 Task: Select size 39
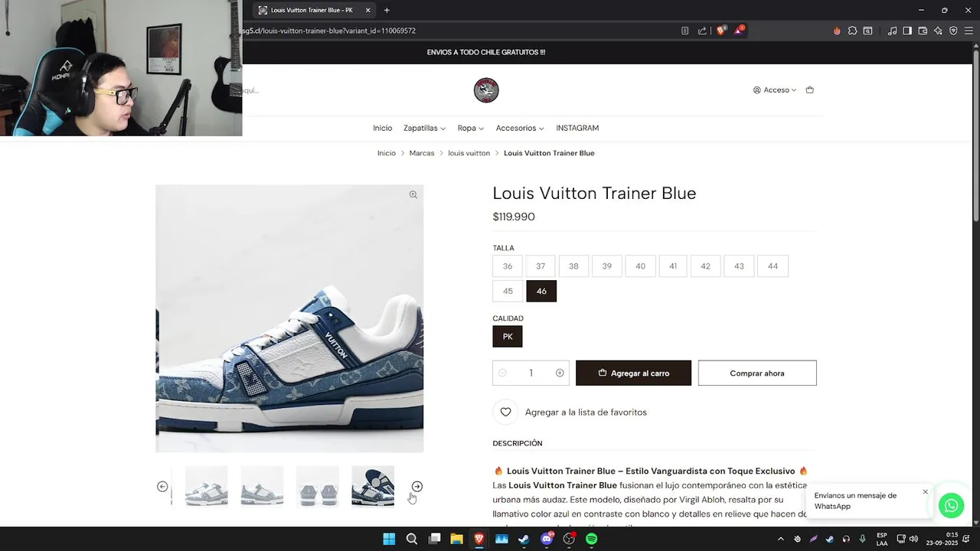[x=607, y=266]
